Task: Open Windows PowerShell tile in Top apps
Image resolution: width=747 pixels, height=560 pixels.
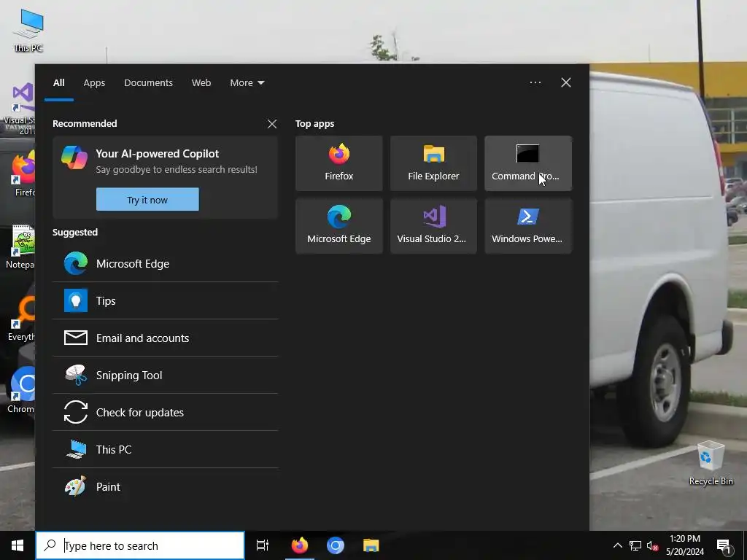Action: pos(528,226)
